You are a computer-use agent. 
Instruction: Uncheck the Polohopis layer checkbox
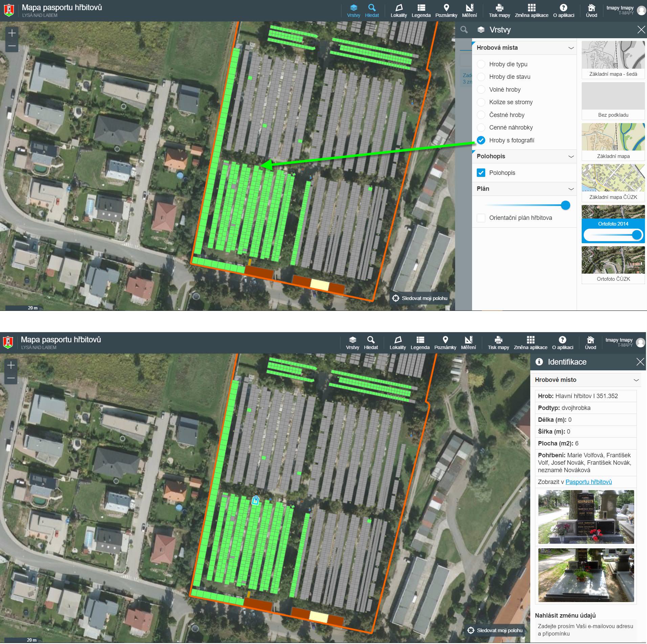tap(481, 173)
